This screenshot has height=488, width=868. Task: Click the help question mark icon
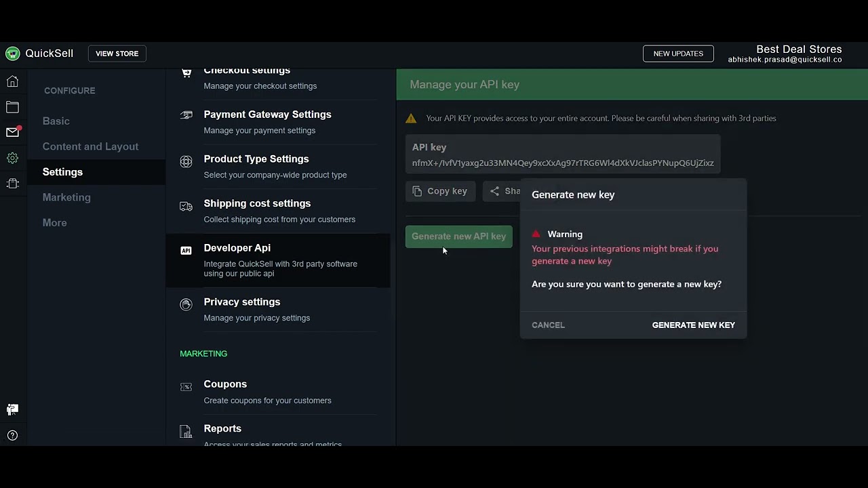tap(12, 435)
